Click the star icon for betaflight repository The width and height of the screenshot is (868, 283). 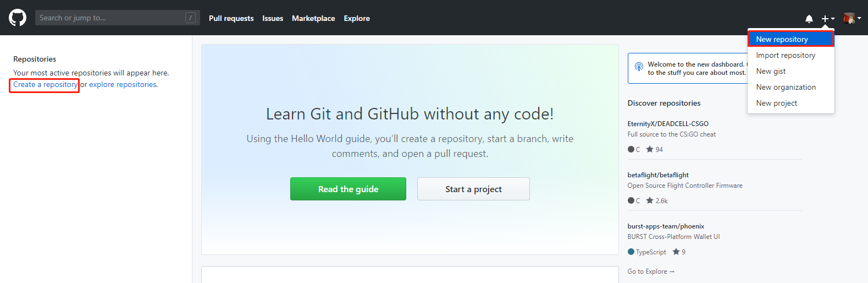tap(650, 200)
